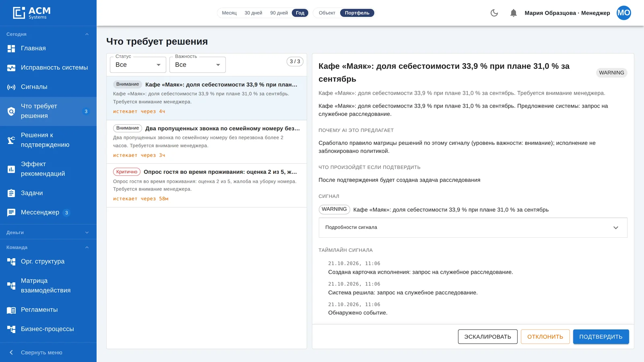The image size is (644, 362).
Task: Click Мария Образцова · Менеджер name
Action: [x=567, y=13]
